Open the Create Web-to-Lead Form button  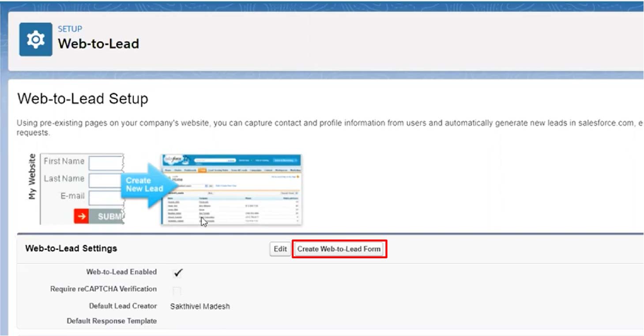[x=339, y=249]
